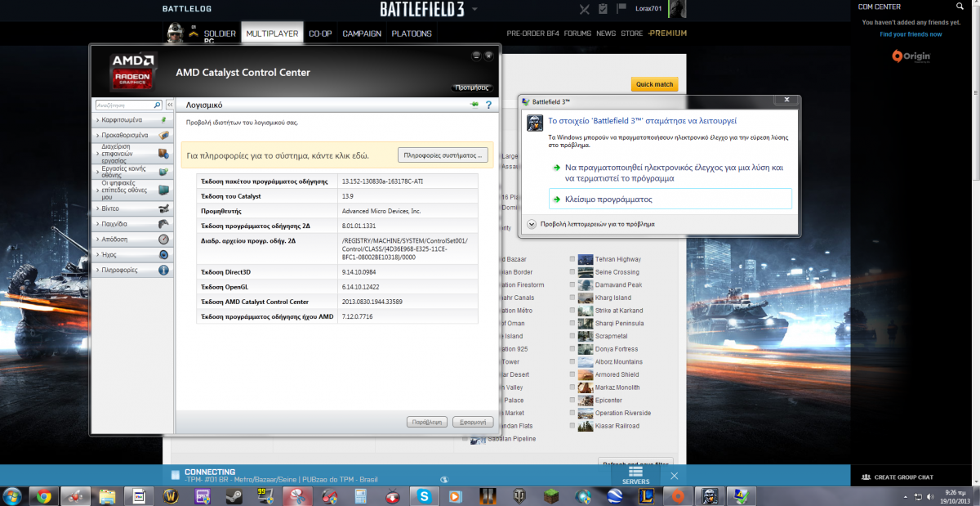
Task: Open the PLATOONS tab
Action: click(412, 34)
